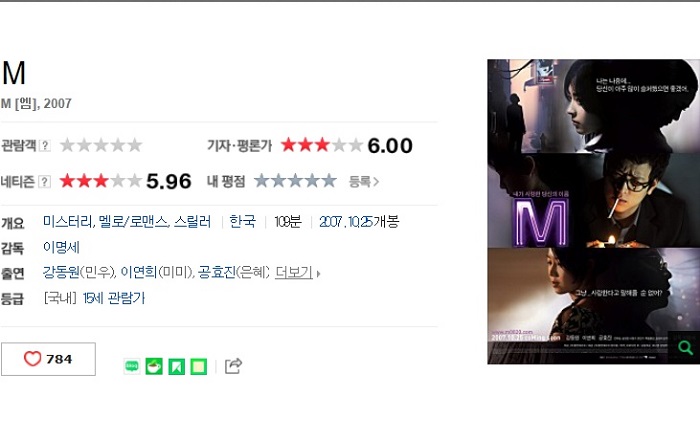Viewport: 700px width, 440px height.
Task: Select the 한국 country link
Action: (243, 221)
